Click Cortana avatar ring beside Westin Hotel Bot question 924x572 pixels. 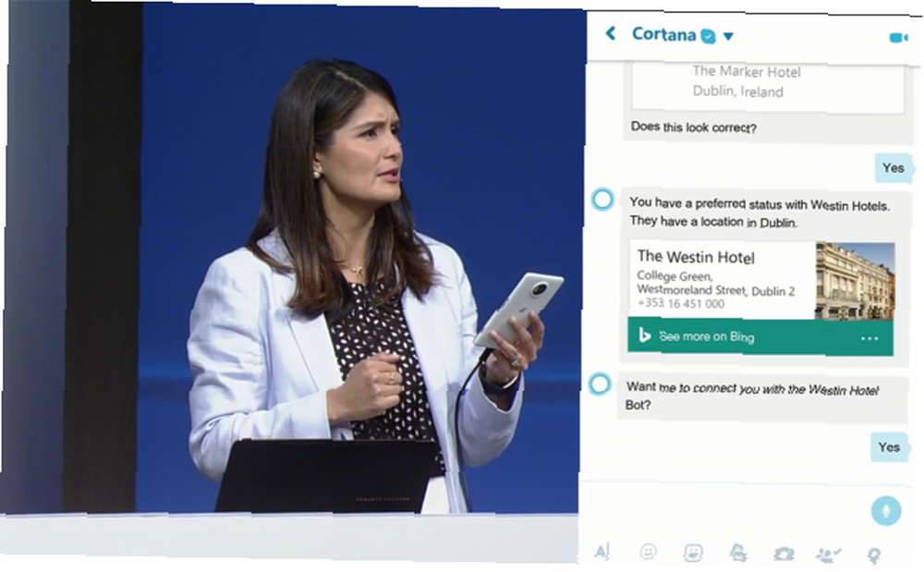point(600,384)
